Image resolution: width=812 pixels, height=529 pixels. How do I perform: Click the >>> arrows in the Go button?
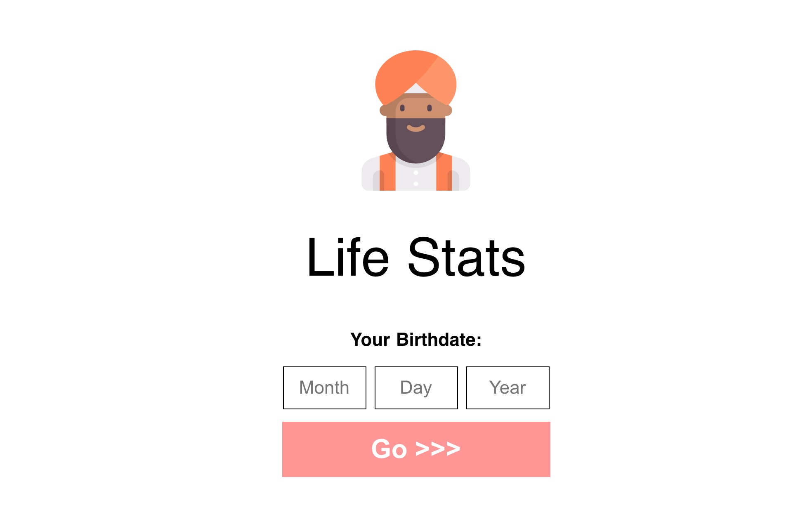click(x=438, y=449)
